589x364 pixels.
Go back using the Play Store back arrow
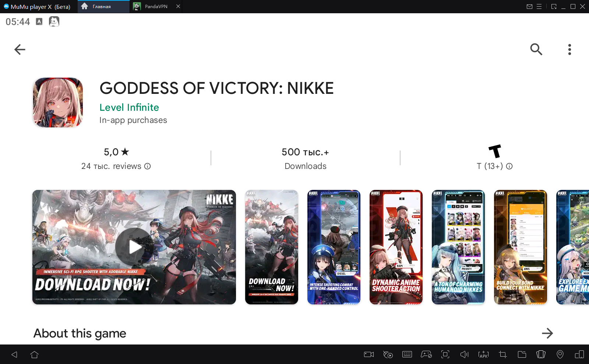click(x=20, y=49)
